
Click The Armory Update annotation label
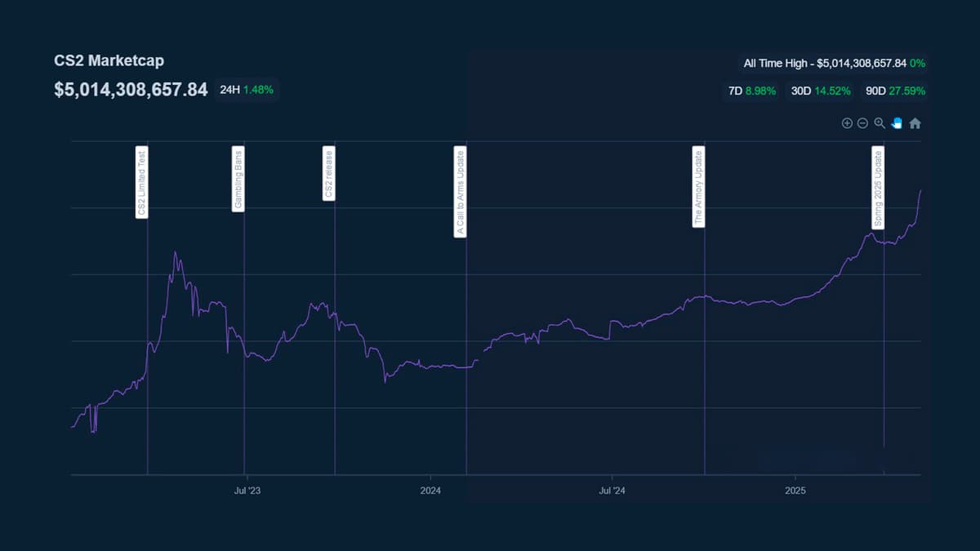click(x=698, y=187)
